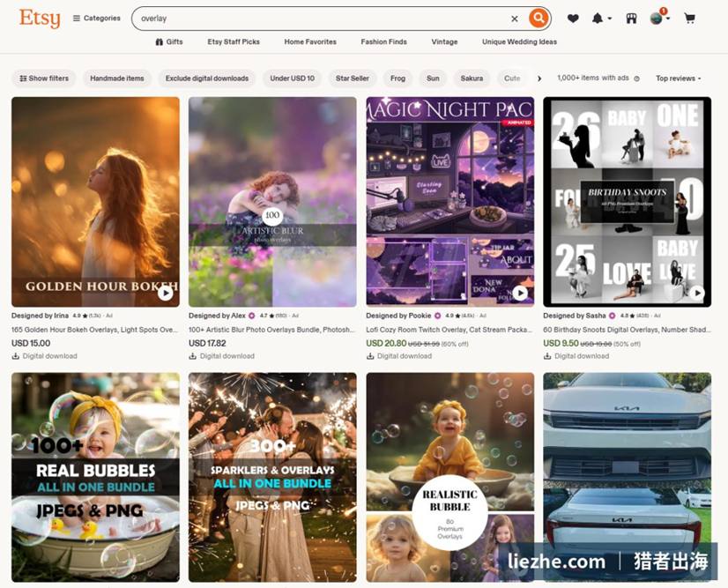Open the Top reviews sort dropdown
This screenshot has height=588, width=728.
(679, 78)
